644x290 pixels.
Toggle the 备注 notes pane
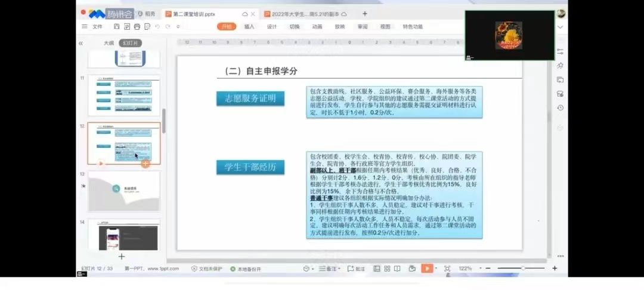(x=328, y=269)
